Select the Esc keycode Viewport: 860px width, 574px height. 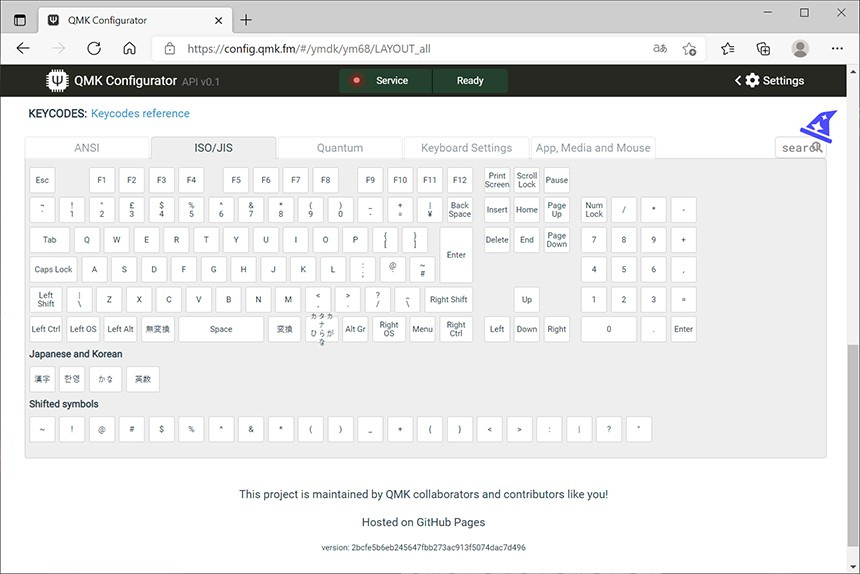coord(42,180)
